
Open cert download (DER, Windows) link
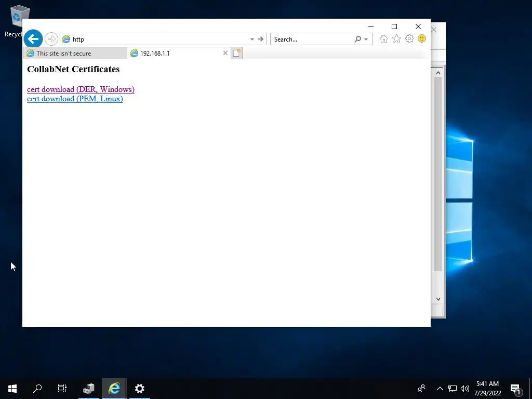pyautogui.click(x=81, y=89)
